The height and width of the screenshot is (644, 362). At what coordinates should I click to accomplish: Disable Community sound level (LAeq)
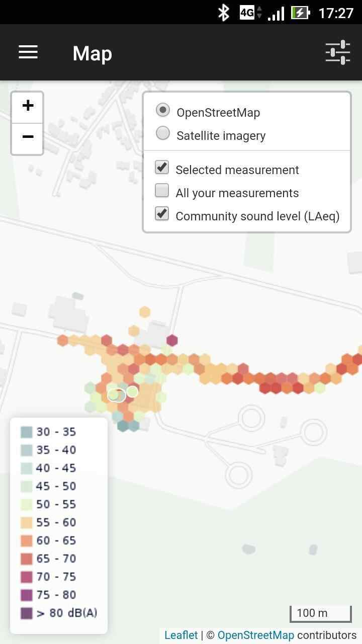(161, 213)
